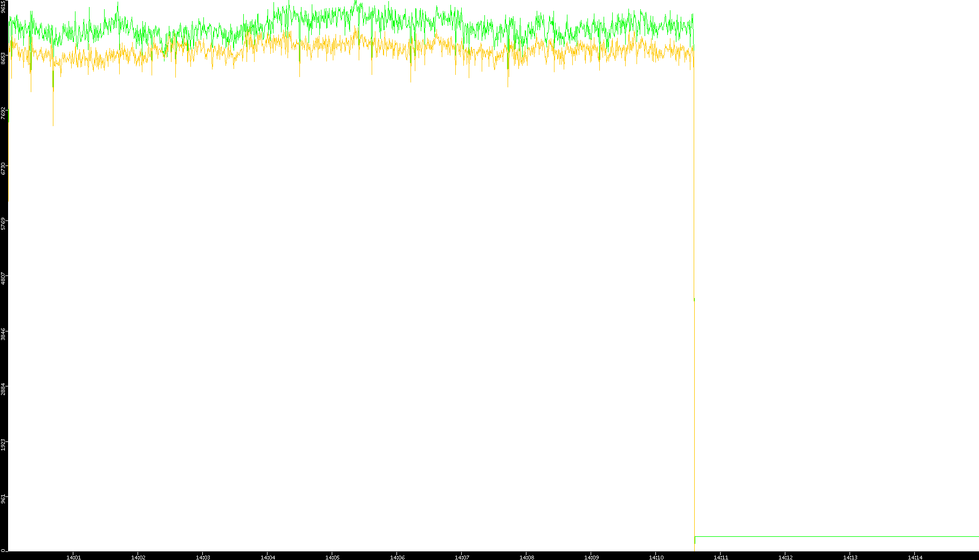The width and height of the screenshot is (979, 560).
Task: Click the 14:08 time axis label
Action: 526,557
